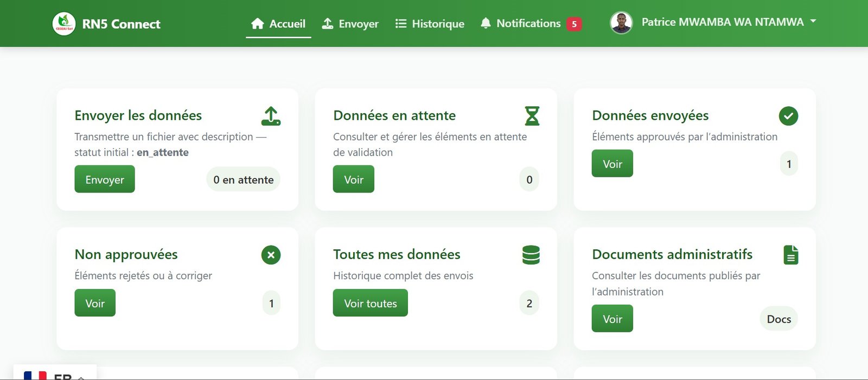Click Voir under Données en attente
This screenshot has width=868, height=380.
pos(354,179)
